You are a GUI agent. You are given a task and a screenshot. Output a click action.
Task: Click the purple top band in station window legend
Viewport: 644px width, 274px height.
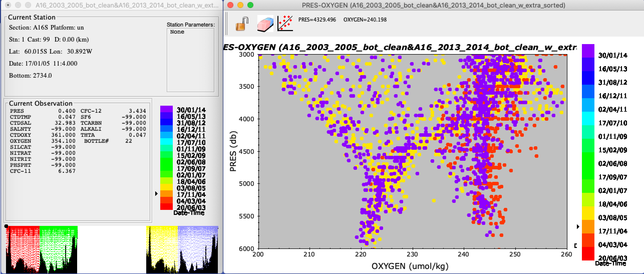point(167,109)
